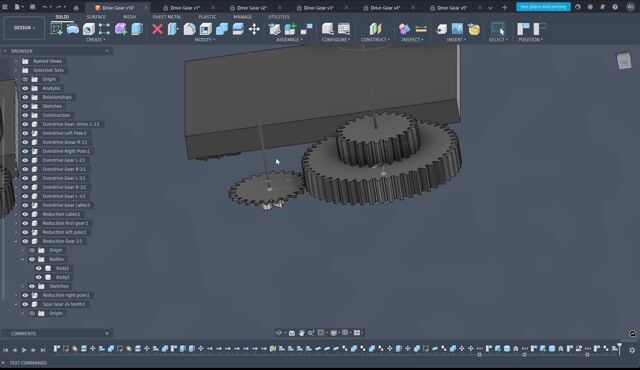640x370 pixels.
Task: Select the Insert Decal tool
Action: coord(474,29)
